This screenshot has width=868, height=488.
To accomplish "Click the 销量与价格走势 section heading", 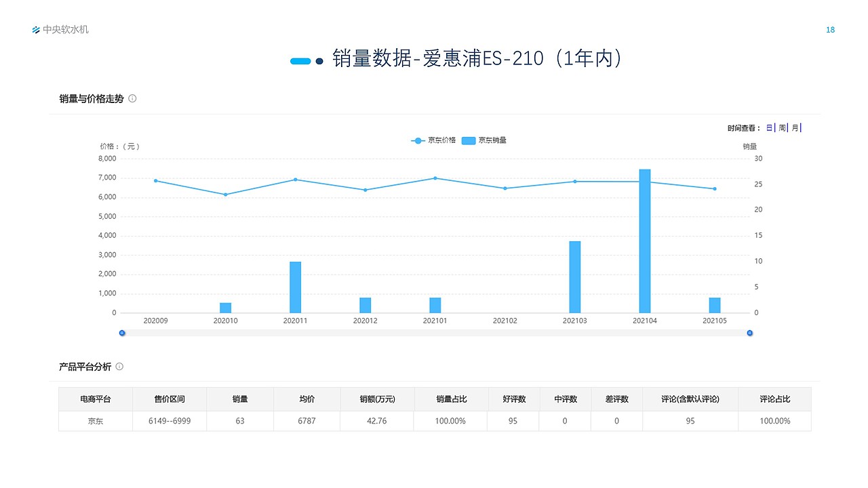I will pos(92,98).
